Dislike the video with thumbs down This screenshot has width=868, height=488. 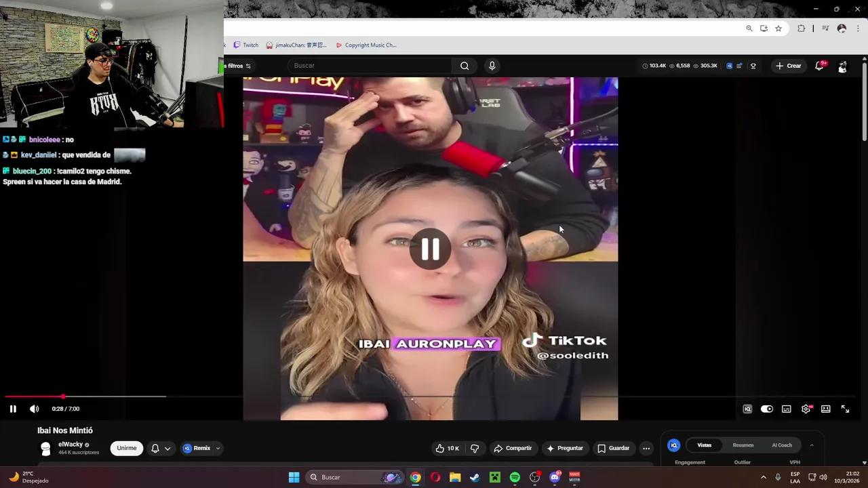(475, 448)
